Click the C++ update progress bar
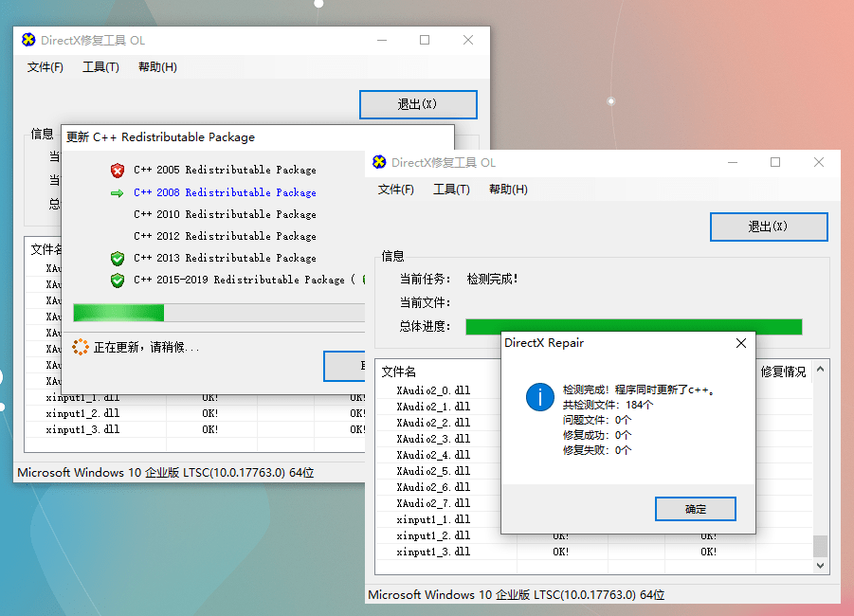 pos(219,313)
